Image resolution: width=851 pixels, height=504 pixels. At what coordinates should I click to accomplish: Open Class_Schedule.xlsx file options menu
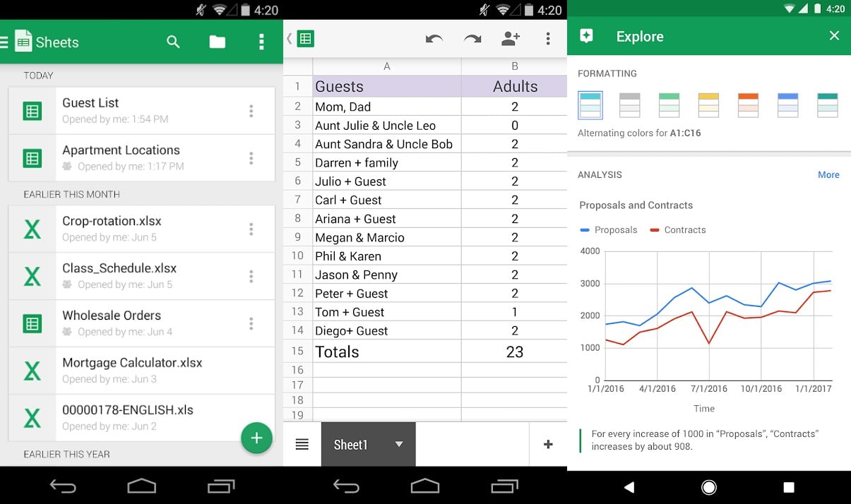[x=251, y=276]
